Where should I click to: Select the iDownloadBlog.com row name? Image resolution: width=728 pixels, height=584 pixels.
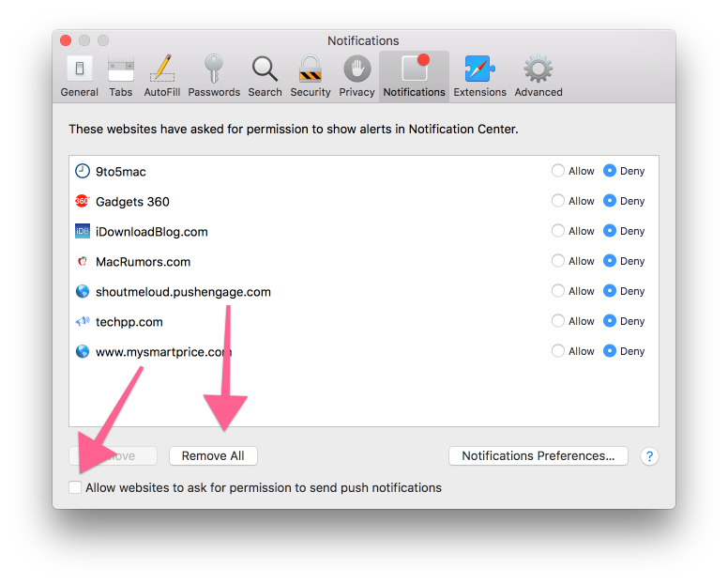152,231
